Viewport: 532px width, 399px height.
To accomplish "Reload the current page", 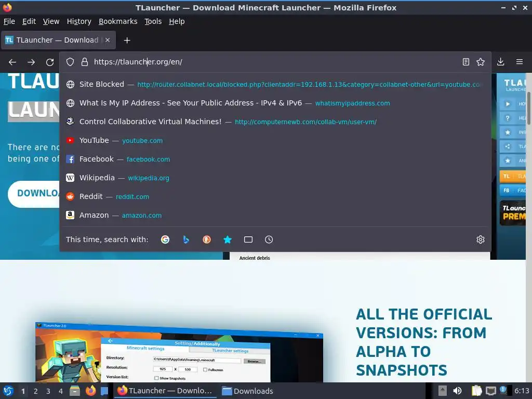I will 50,62.
